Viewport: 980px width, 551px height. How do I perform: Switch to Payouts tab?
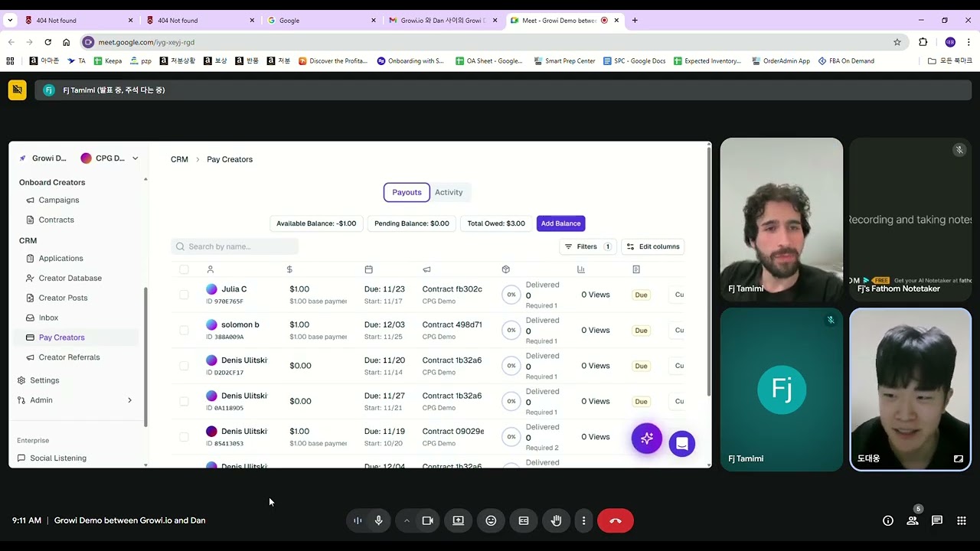407,192
